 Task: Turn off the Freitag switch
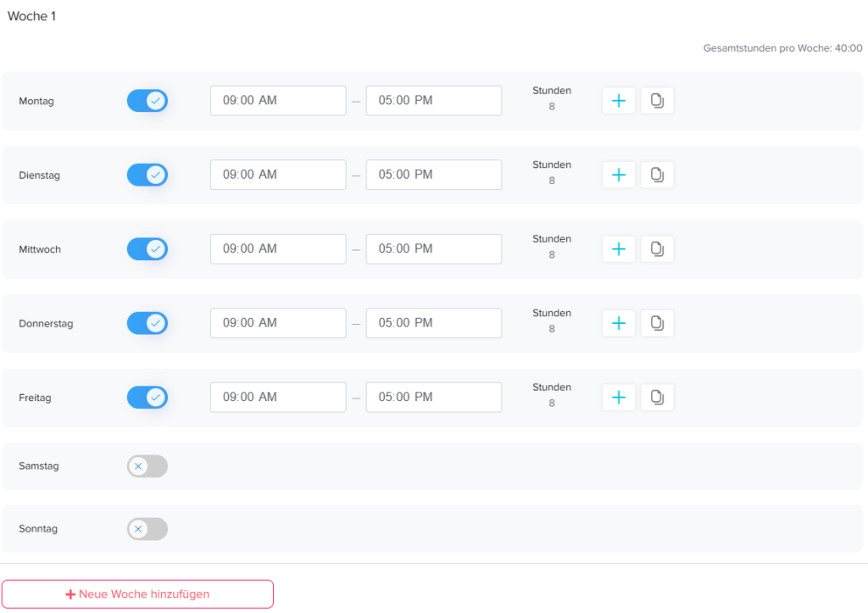click(147, 397)
